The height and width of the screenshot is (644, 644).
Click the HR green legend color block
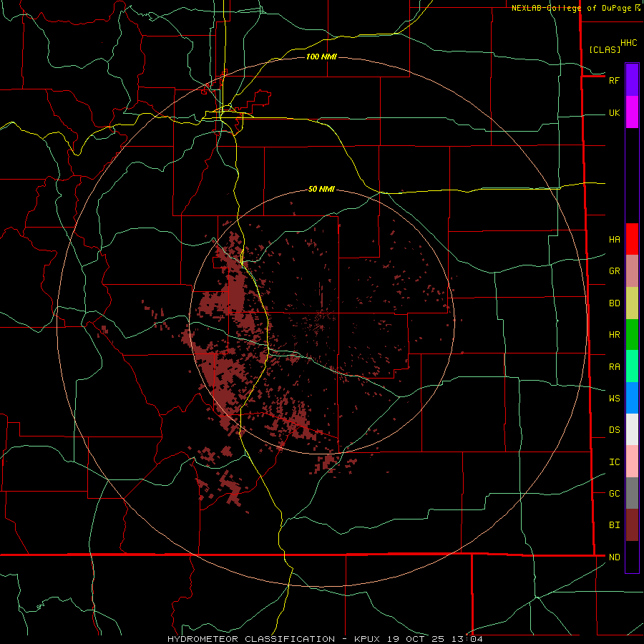632,335
